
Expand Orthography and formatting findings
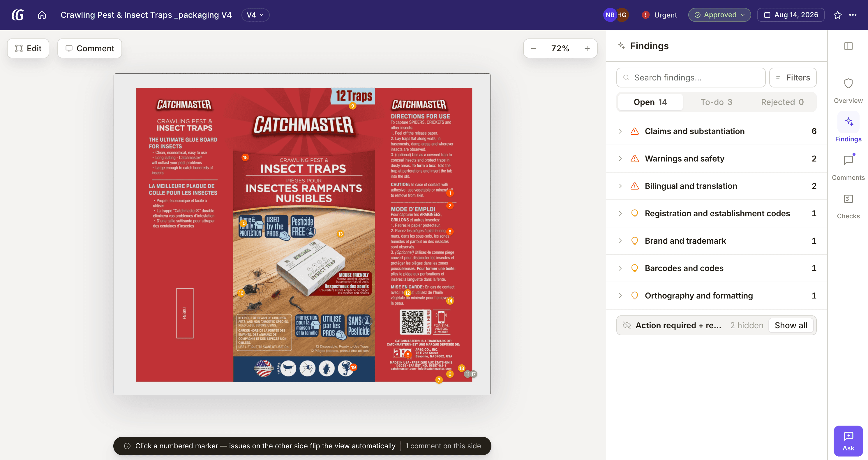point(716,295)
